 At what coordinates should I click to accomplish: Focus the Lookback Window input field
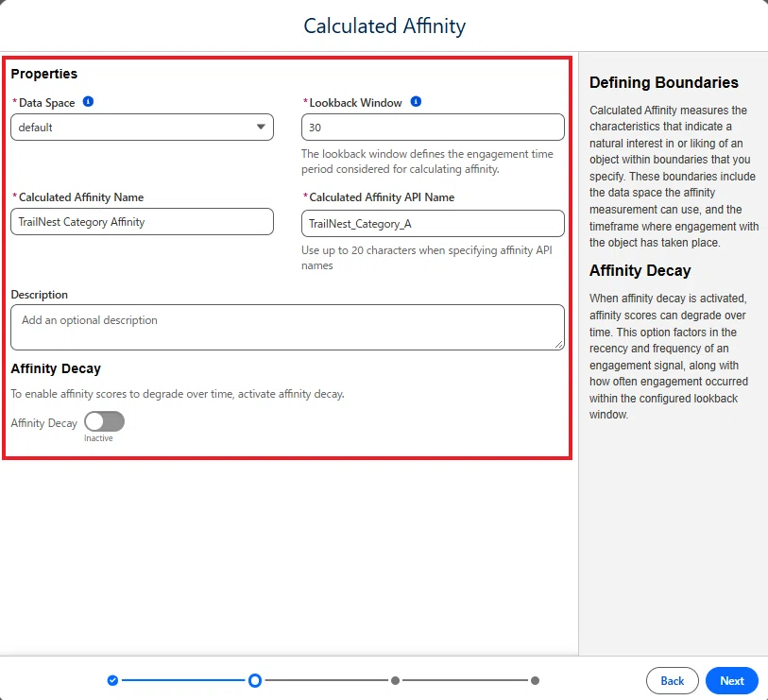pos(433,128)
